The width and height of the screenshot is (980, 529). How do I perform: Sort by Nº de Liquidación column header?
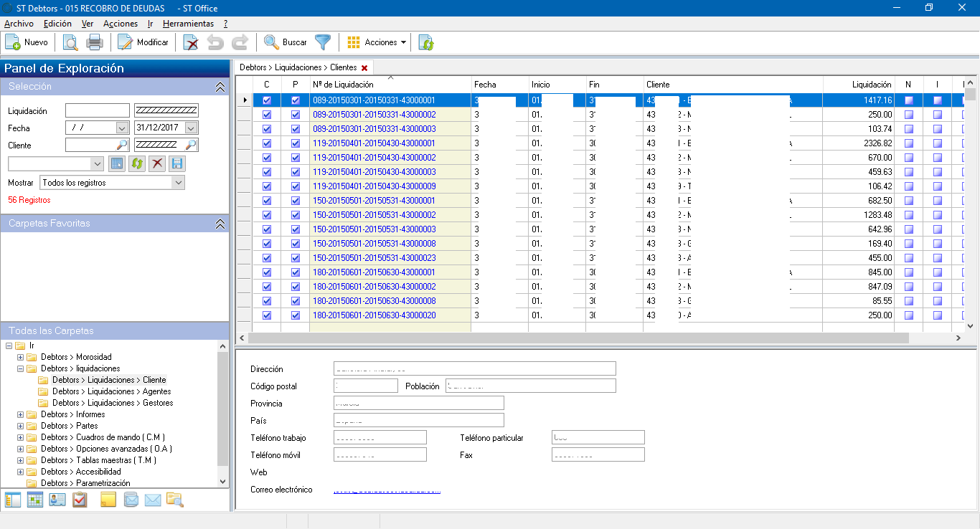(390, 85)
